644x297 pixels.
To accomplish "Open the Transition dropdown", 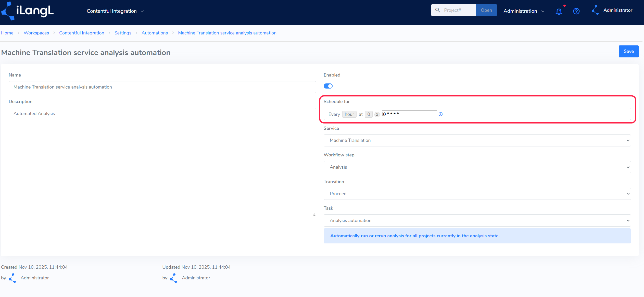I will [x=477, y=194].
